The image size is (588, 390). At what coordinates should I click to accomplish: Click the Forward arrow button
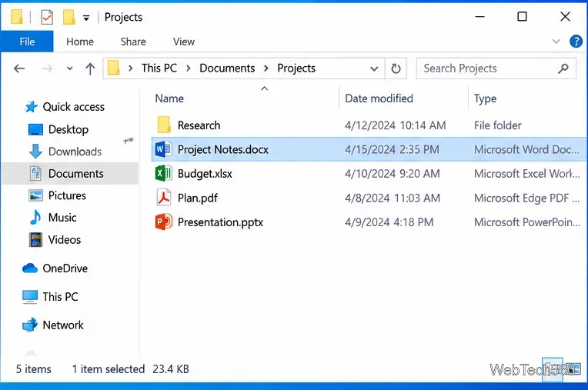47,68
